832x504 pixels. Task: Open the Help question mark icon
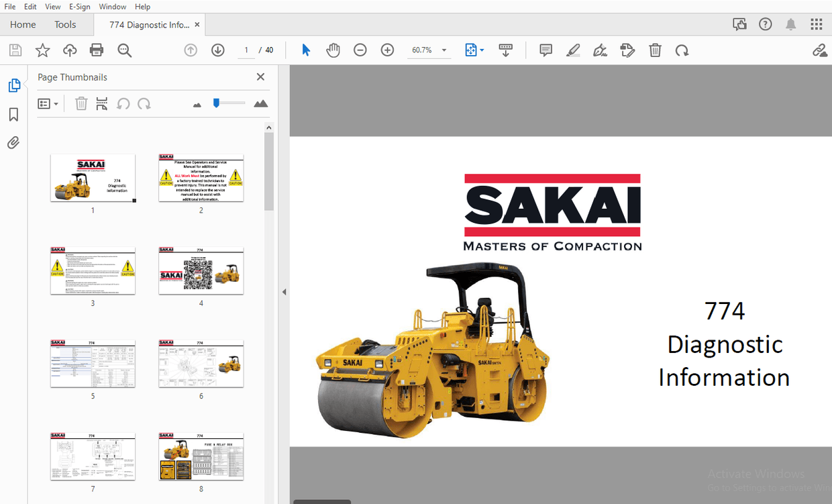pos(766,25)
